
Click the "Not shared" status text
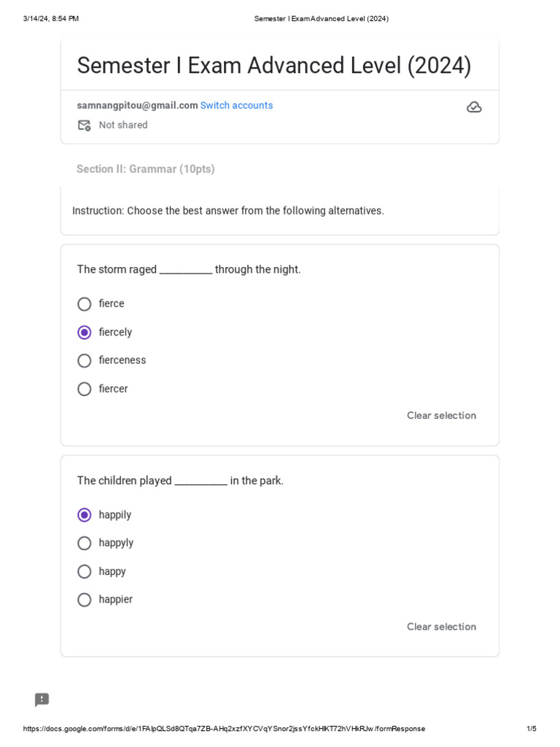pyautogui.click(x=123, y=125)
